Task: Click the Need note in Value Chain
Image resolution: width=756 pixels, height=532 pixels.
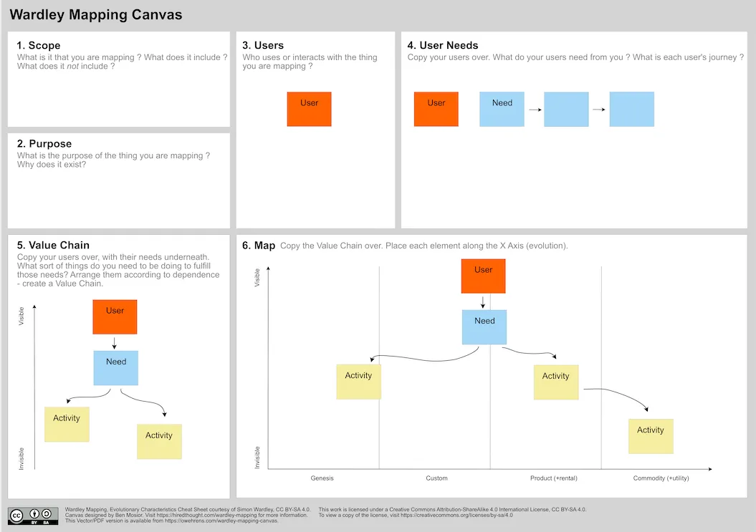Action: pyautogui.click(x=115, y=368)
